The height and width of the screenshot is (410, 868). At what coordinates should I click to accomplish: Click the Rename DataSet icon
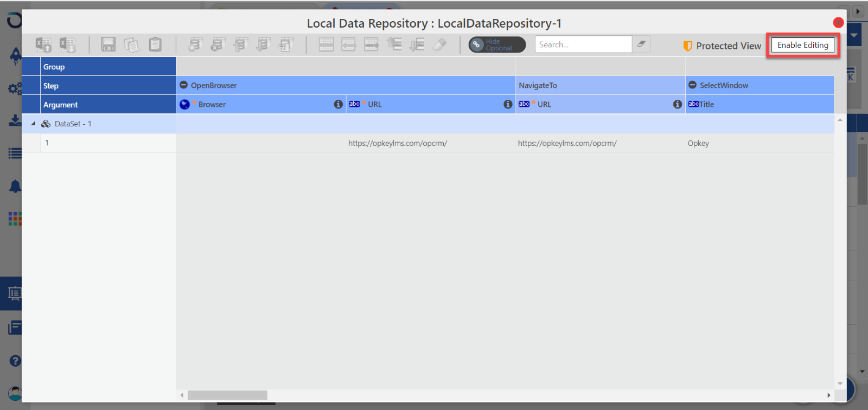[x=286, y=44]
